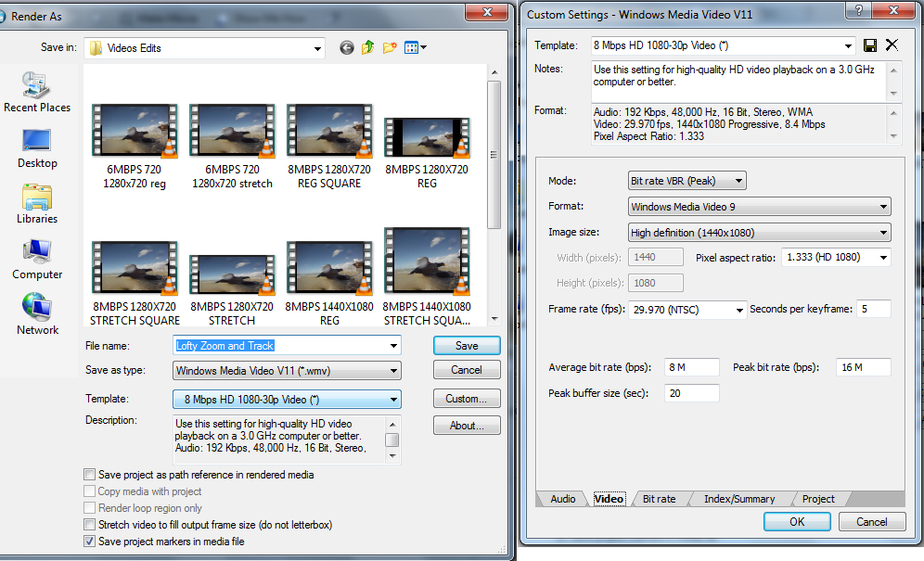The height and width of the screenshot is (561, 924).
Task: Click OK in Custom Settings
Action: pyautogui.click(x=797, y=521)
